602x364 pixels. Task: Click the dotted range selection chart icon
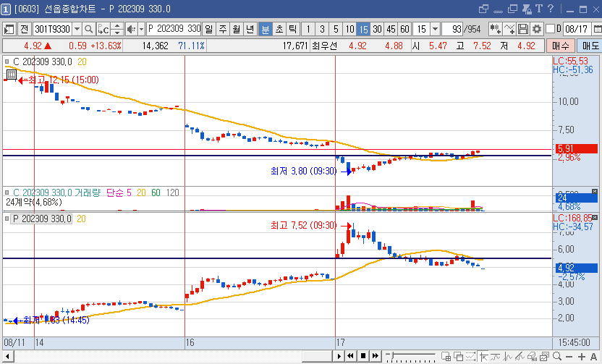coord(471,356)
